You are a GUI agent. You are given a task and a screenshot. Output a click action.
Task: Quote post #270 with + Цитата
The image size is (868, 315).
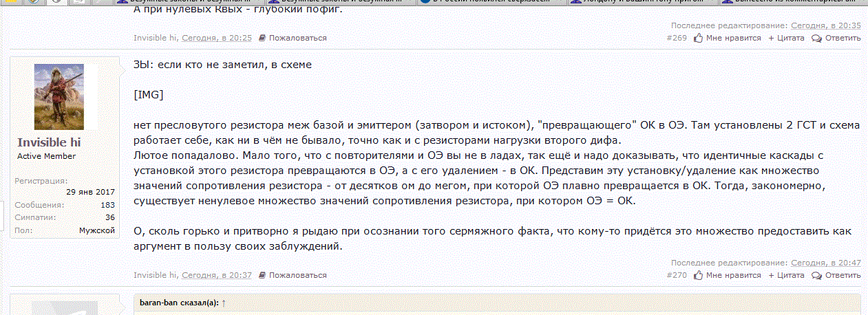[786, 275]
